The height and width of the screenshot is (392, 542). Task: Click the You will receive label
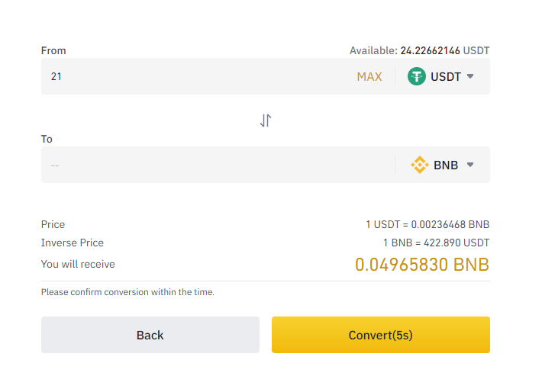[78, 264]
